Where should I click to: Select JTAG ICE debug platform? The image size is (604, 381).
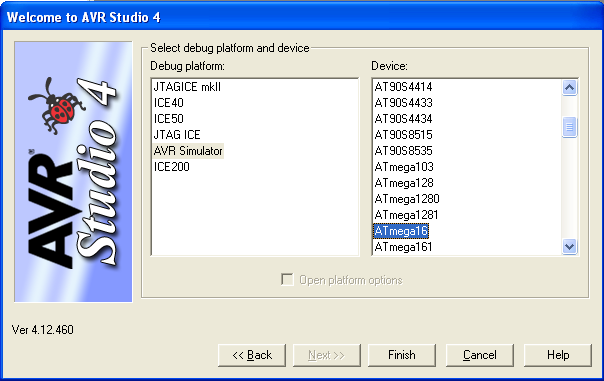pyautogui.click(x=177, y=135)
